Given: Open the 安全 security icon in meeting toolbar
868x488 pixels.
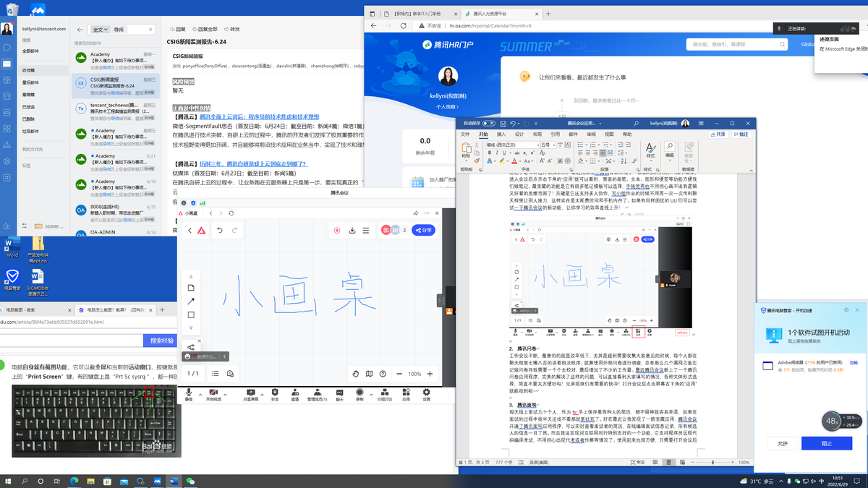Looking at the screenshot, I should coord(275,393).
